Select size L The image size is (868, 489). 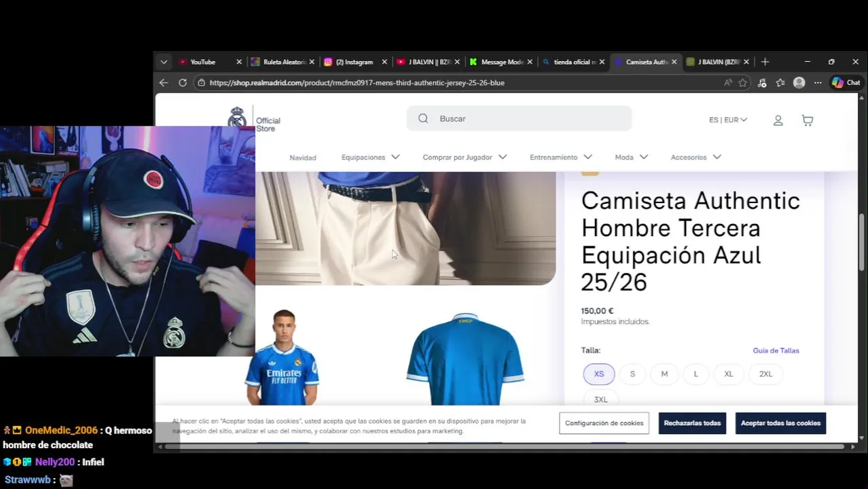(695, 374)
